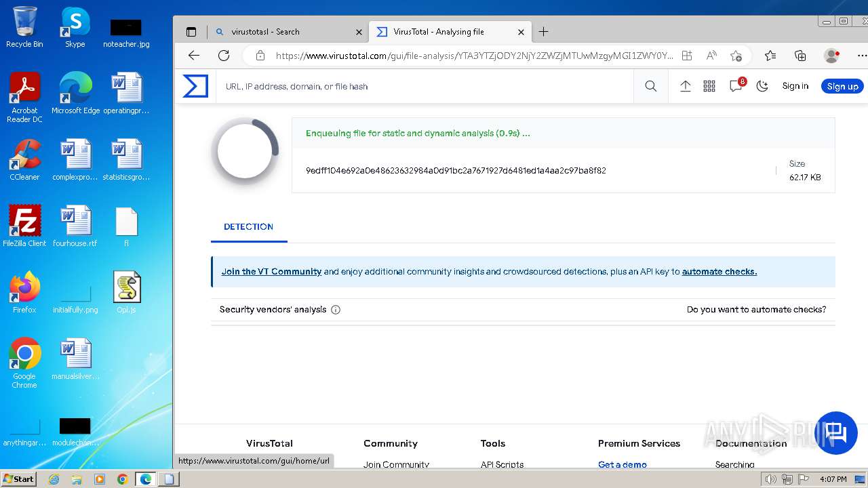Open the Acrobat Reader DC shortcut
This screenshot has height=488, width=868.
pyautogui.click(x=24, y=98)
